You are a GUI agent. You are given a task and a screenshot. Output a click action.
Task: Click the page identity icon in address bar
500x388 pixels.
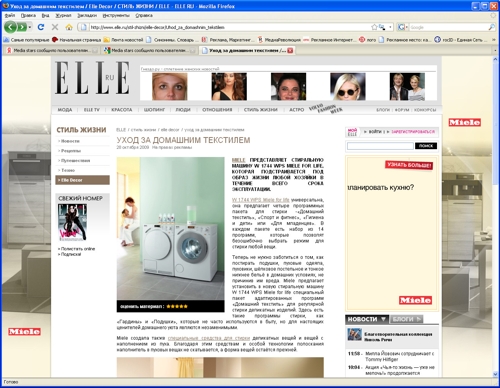(x=83, y=27)
